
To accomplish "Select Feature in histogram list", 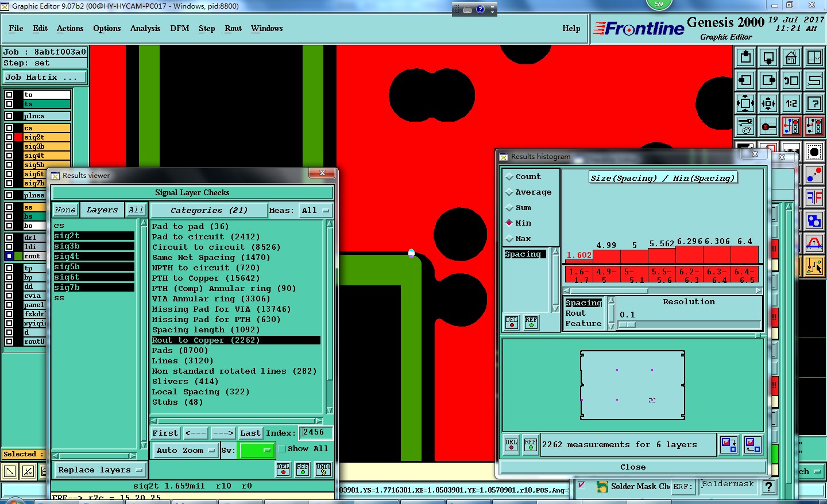I will [x=583, y=324].
